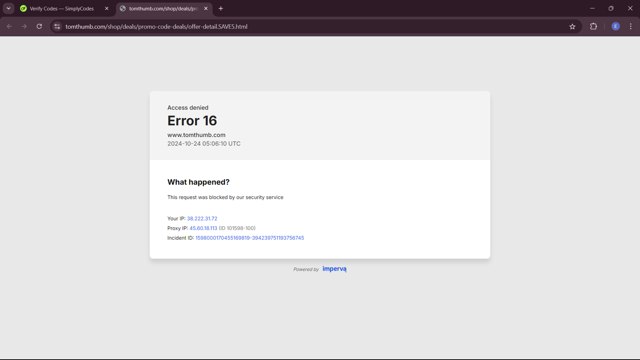Viewport: 640px width, 360px height.
Task: Click the Proxy IP address link
Action: point(203,228)
